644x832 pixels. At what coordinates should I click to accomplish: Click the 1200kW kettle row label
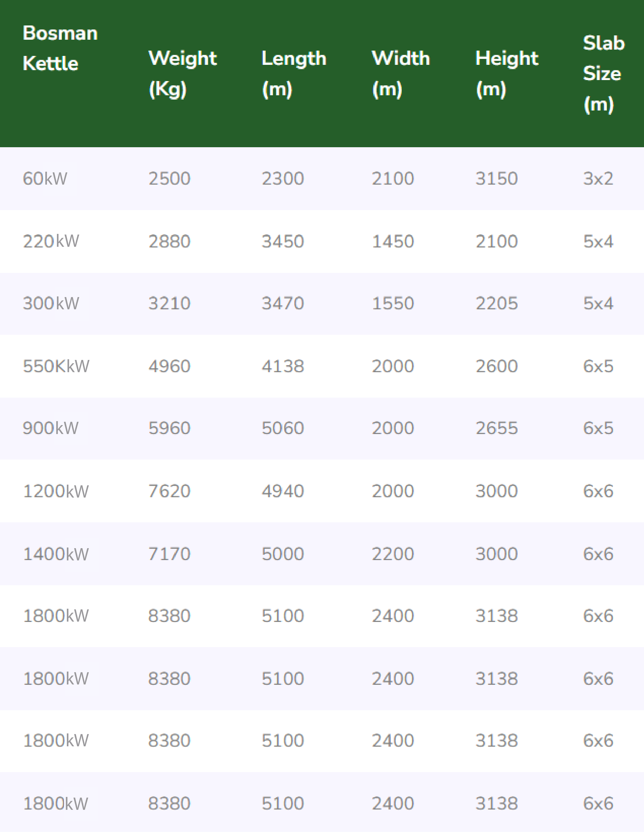[56, 491]
